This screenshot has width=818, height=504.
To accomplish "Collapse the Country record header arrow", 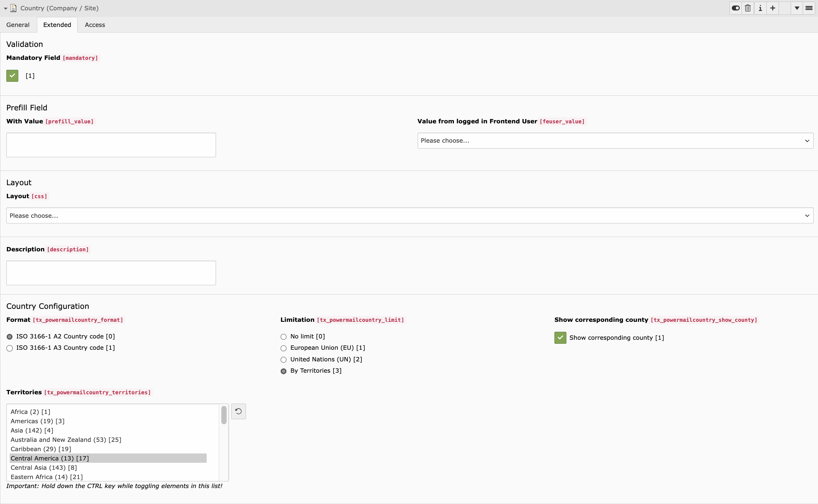I will [5, 8].
